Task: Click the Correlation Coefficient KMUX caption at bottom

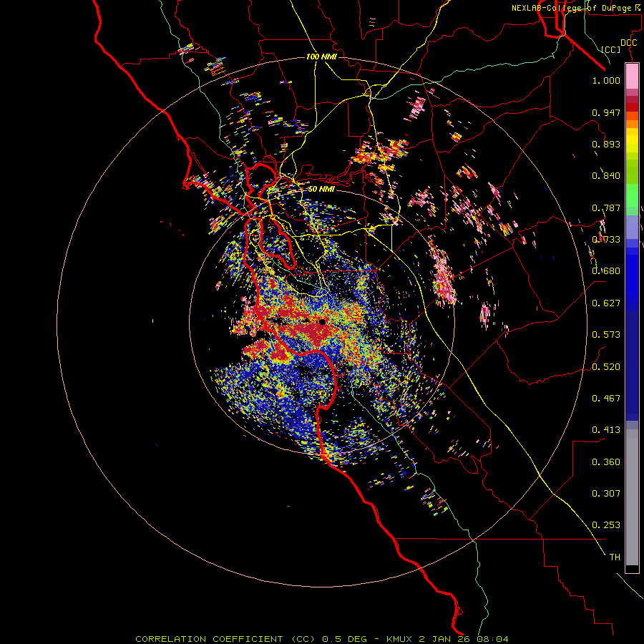Action: click(322, 639)
